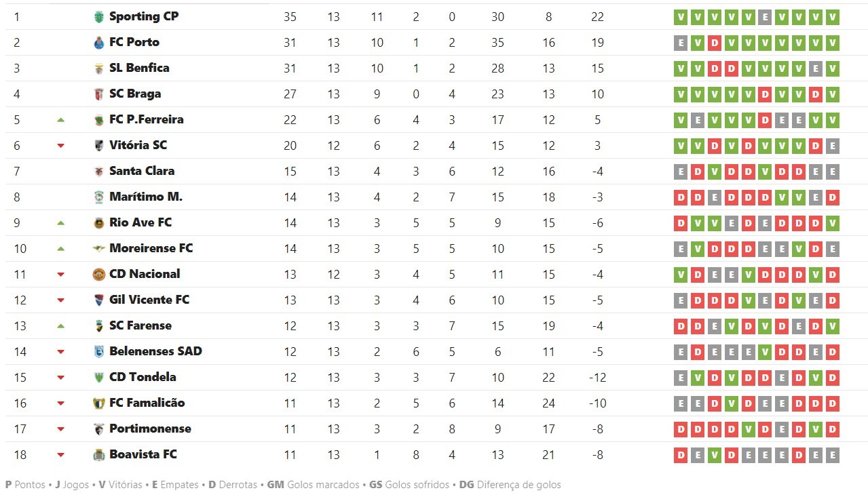Open the Santa Clara team link
Image resolution: width=868 pixels, height=497 pixels.
pos(141,171)
